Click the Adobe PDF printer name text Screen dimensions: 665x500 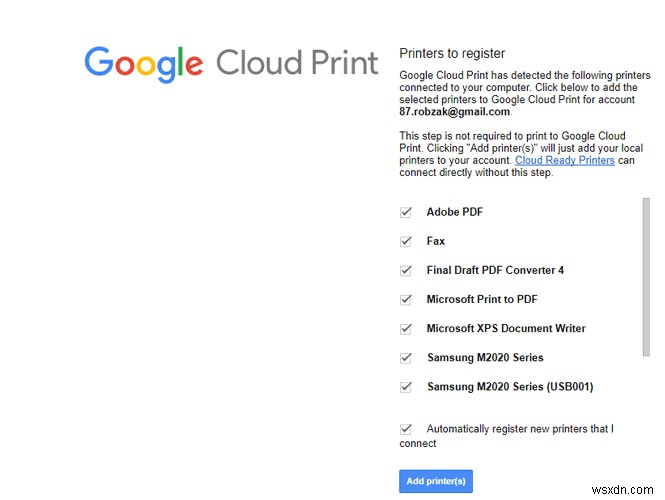point(455,212)
